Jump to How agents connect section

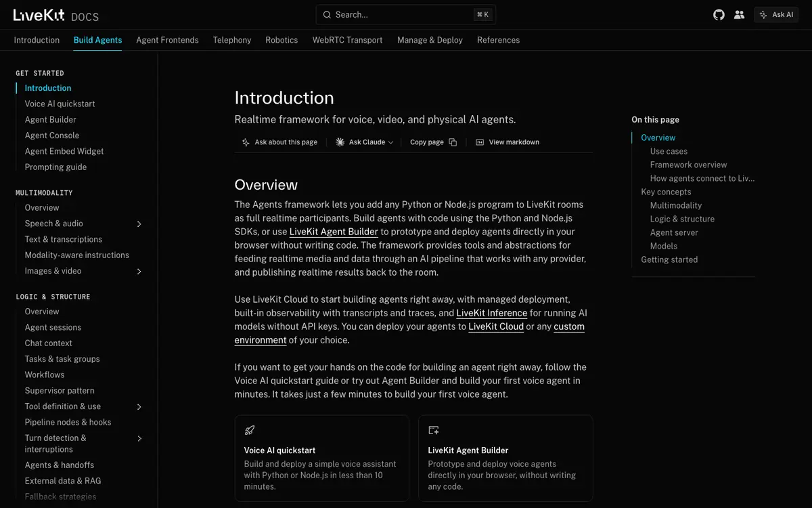(x=702, y=178)
